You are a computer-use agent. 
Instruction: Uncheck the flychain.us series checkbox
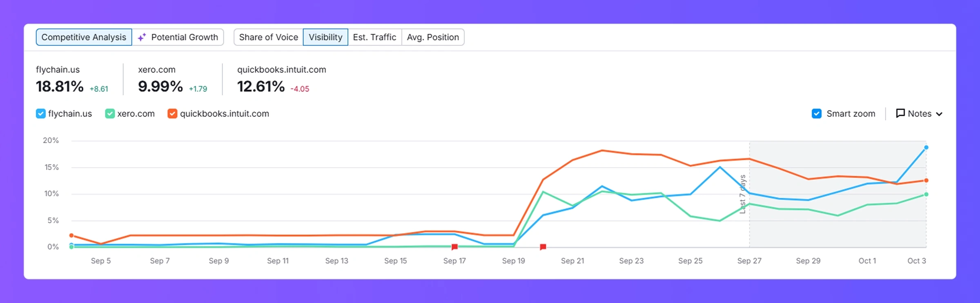point(41,113)
